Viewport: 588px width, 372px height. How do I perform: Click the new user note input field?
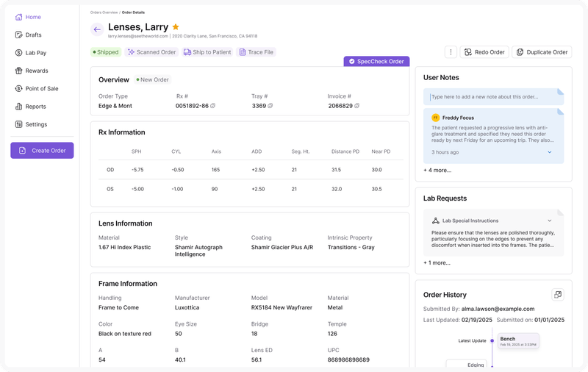[493, 97]
